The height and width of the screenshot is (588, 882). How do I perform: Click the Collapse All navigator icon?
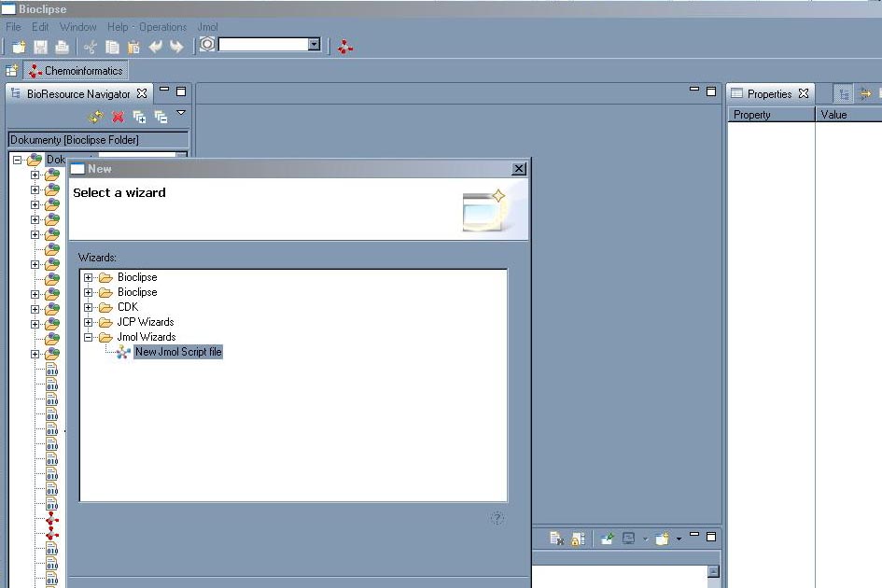point(161,117)
